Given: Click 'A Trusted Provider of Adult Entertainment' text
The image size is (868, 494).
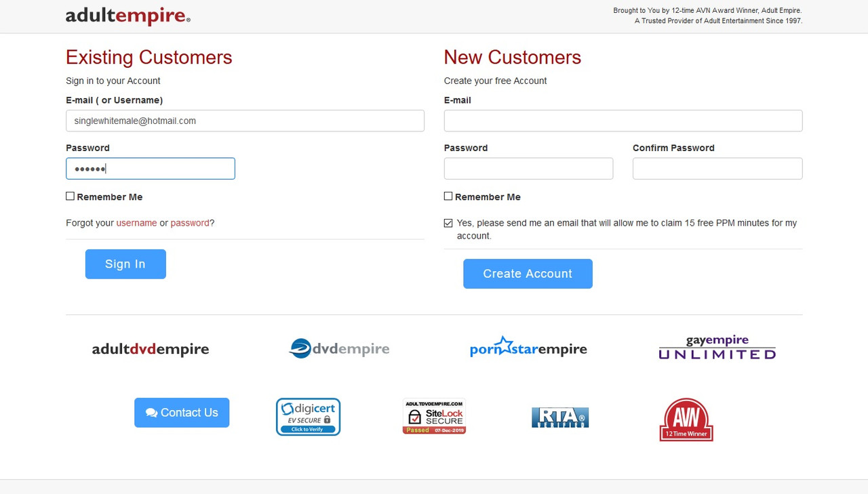Looking at the screenshot, I should pyautogui.click(x=718, y=21).
